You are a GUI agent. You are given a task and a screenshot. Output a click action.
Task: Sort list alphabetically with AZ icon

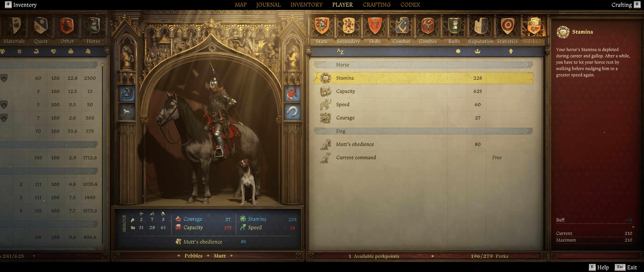[340, 51]
